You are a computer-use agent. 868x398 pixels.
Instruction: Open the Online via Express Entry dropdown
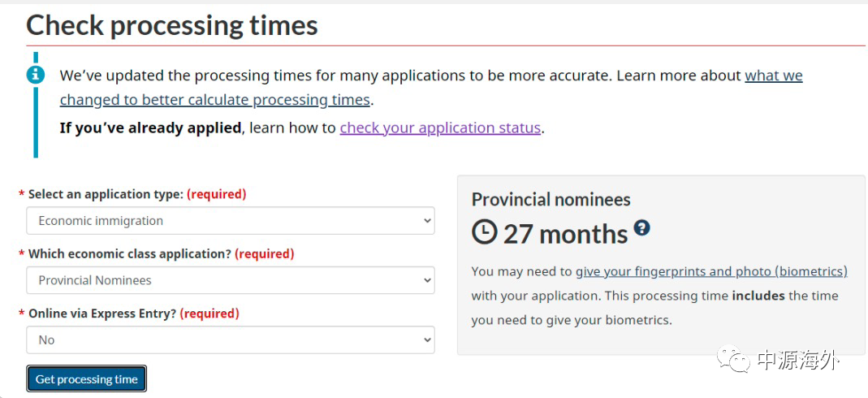click(x=231, y=340)
